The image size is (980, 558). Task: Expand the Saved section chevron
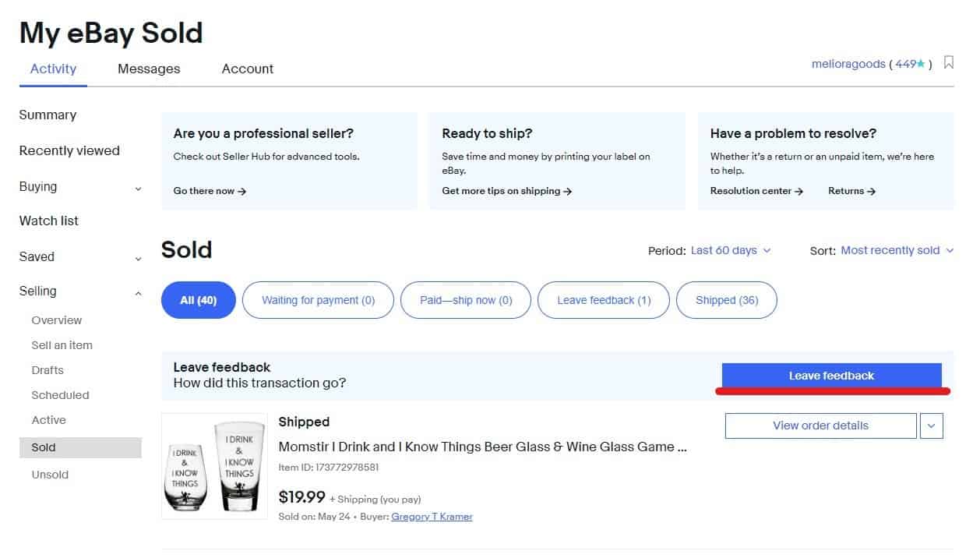pyautogui.click(x=139, y=258)
